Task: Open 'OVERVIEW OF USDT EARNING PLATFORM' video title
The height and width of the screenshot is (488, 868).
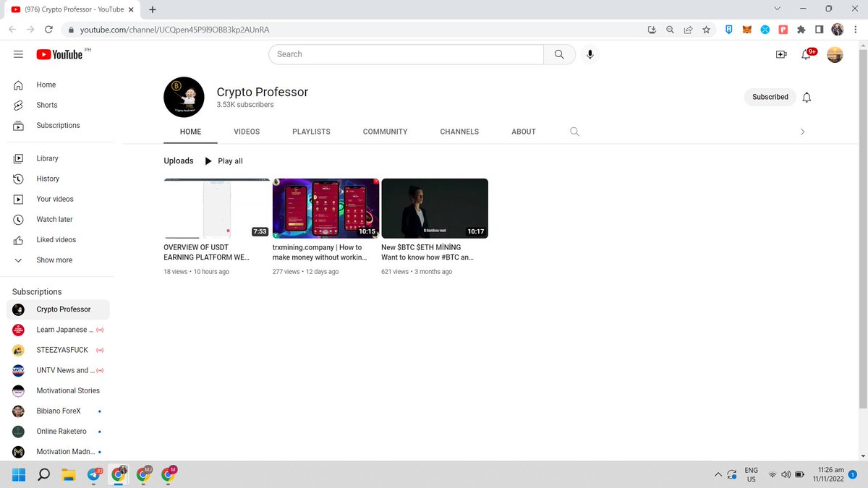Action: (207, 252)
